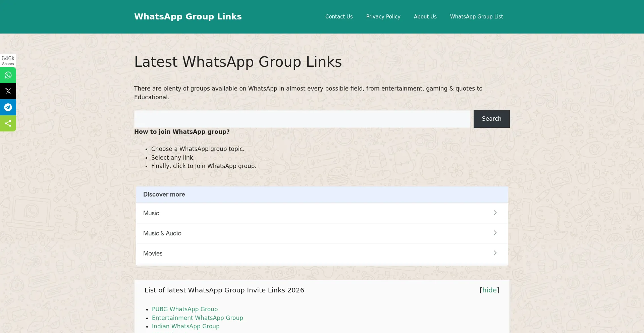Click 'Select any link.' bullet
The height and width of the screenshot is (333, 644).
[173, 158]
